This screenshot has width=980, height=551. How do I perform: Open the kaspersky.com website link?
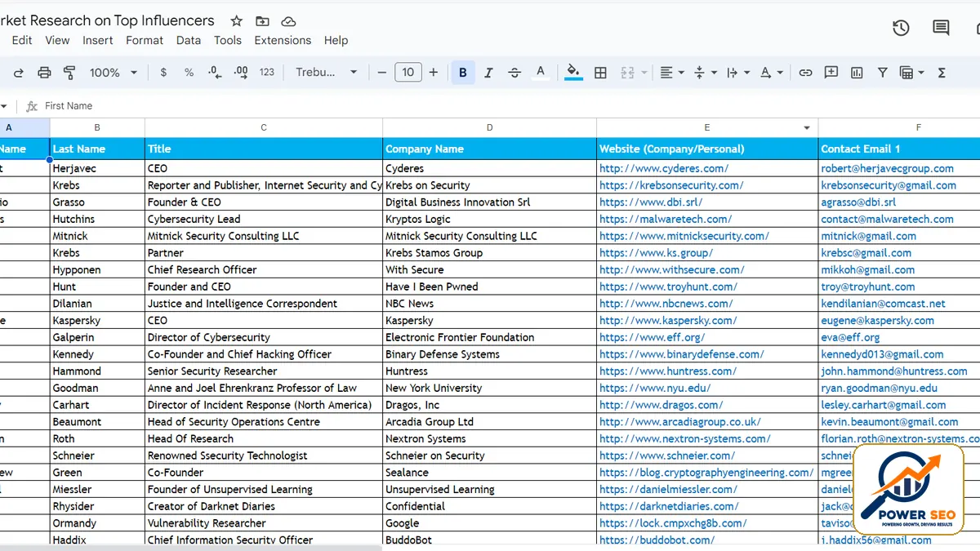pyautogui.click(x=670, y=321)
